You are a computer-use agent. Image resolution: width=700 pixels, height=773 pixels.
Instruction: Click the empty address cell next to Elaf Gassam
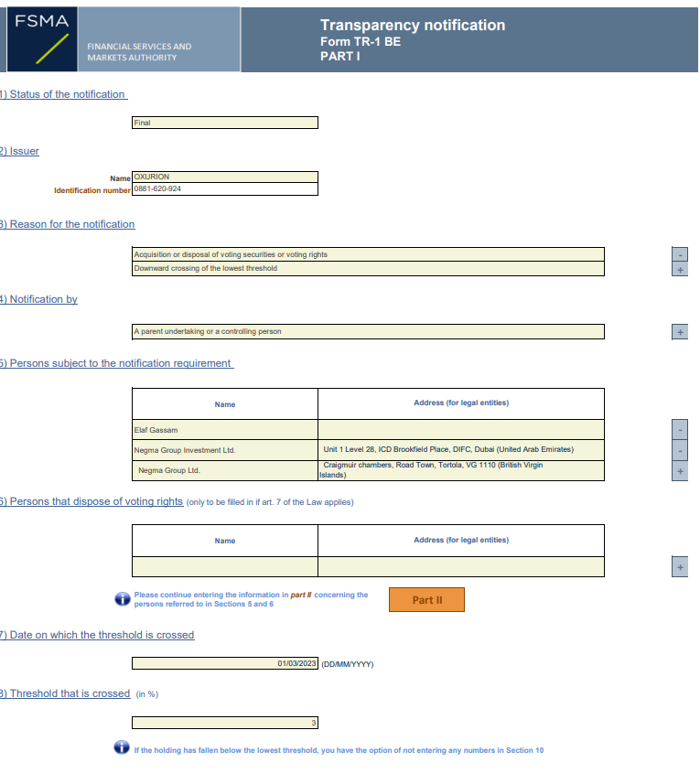tap(461, 430)
